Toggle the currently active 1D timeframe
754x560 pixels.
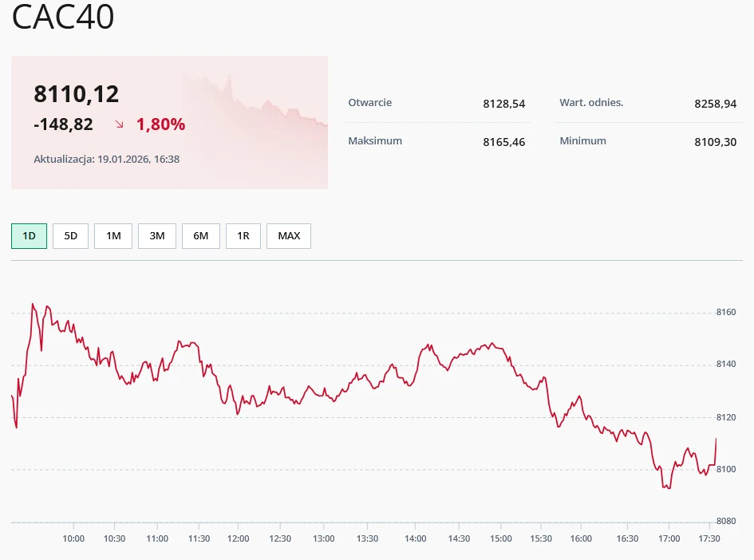[29, 235]
